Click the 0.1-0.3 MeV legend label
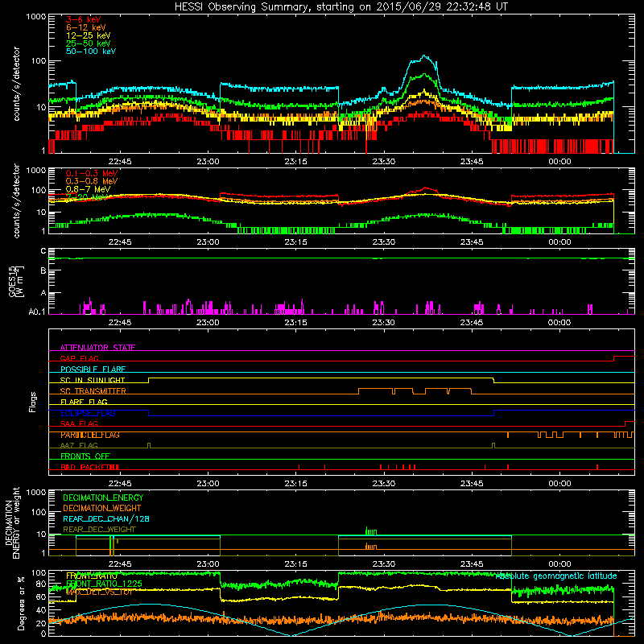This screenshot has width=644, height=644. (x=92, y=173)
